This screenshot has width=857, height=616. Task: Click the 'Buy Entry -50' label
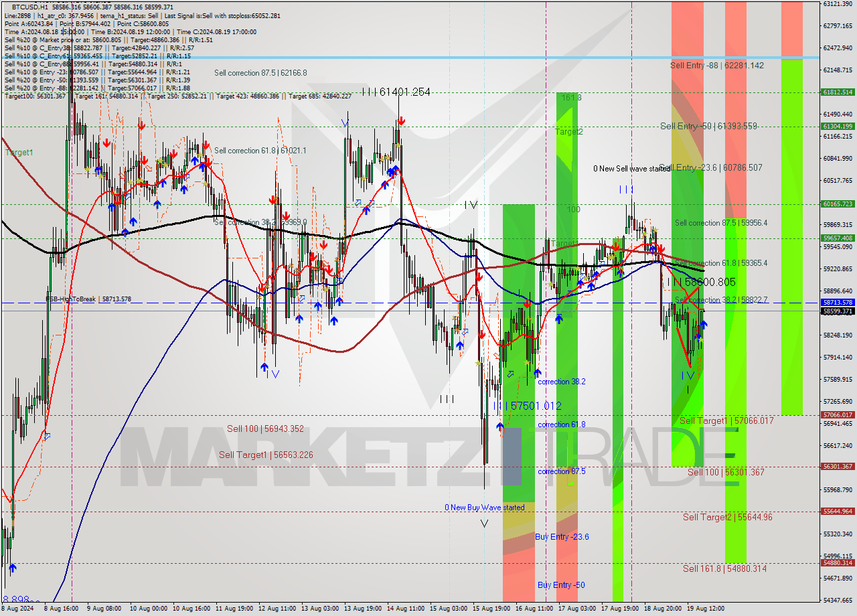point(561,585)
